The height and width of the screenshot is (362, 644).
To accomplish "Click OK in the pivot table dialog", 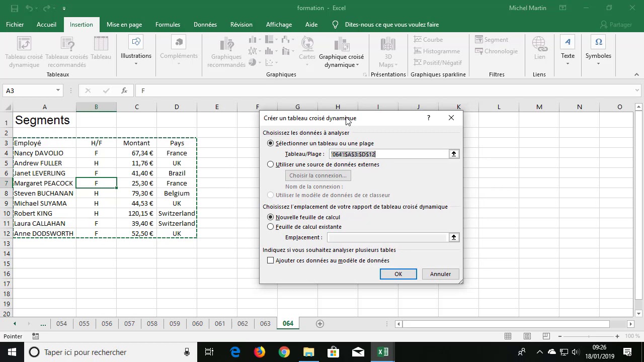I will click(x=398, y=274).
